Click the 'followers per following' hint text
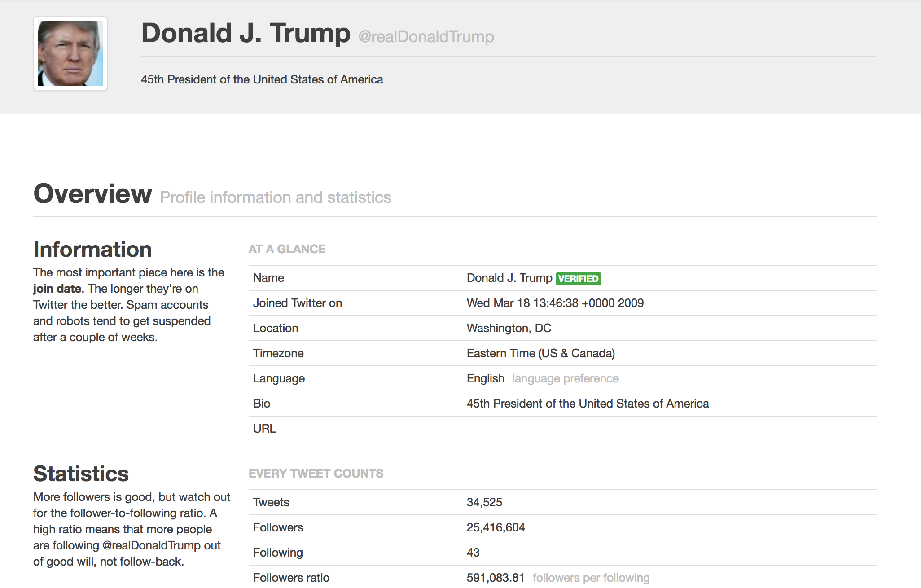 [591, 578]
